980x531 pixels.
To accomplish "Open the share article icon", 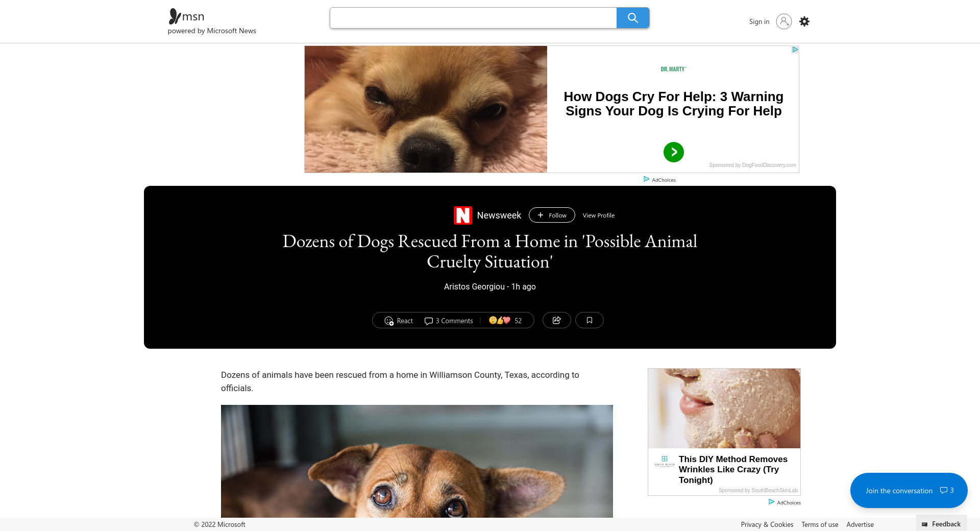I will [x=556, y=320].
